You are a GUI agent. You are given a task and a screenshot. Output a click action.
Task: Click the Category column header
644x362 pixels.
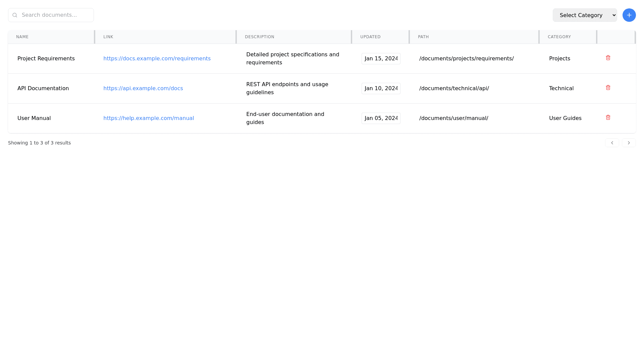point(559,37)
